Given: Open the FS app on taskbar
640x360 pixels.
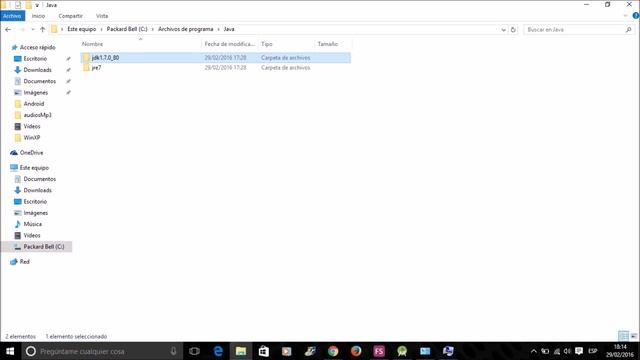Looking at the screenshot, I should pyautogui.click(x=379, y=351).
